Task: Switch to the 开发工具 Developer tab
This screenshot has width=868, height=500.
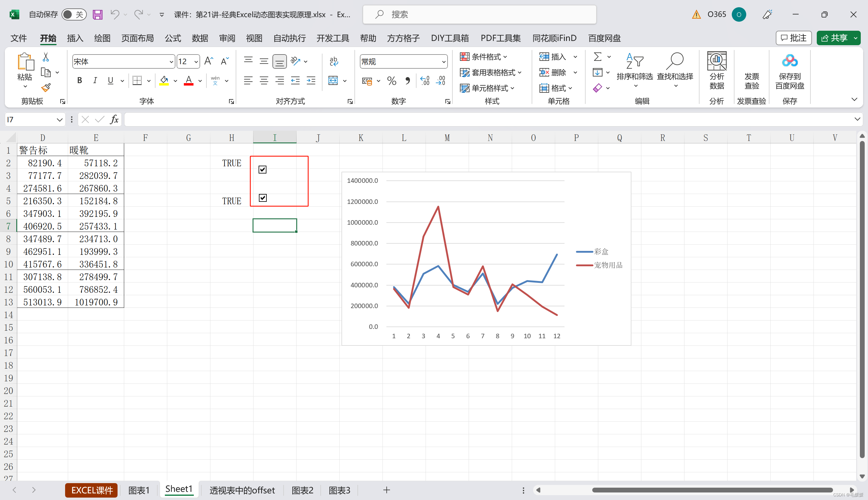Action: click(x=333, y=38)
